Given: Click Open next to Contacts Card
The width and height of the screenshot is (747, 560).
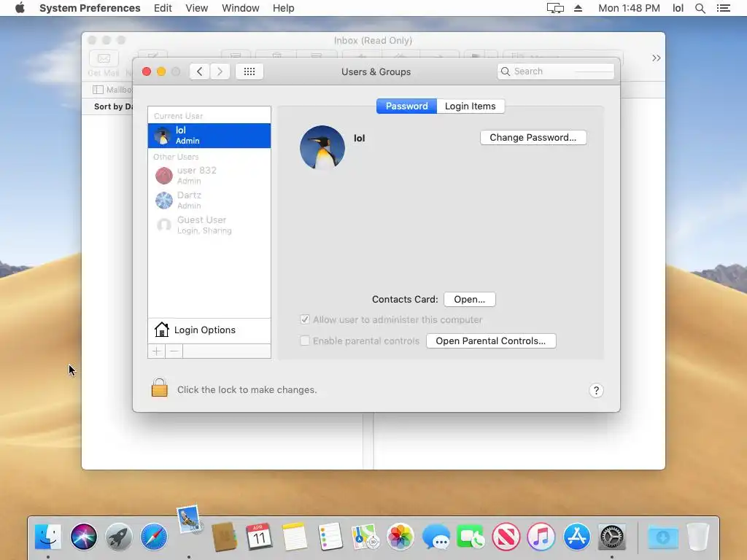Looking at the screenshot, I should coord(469,300).
